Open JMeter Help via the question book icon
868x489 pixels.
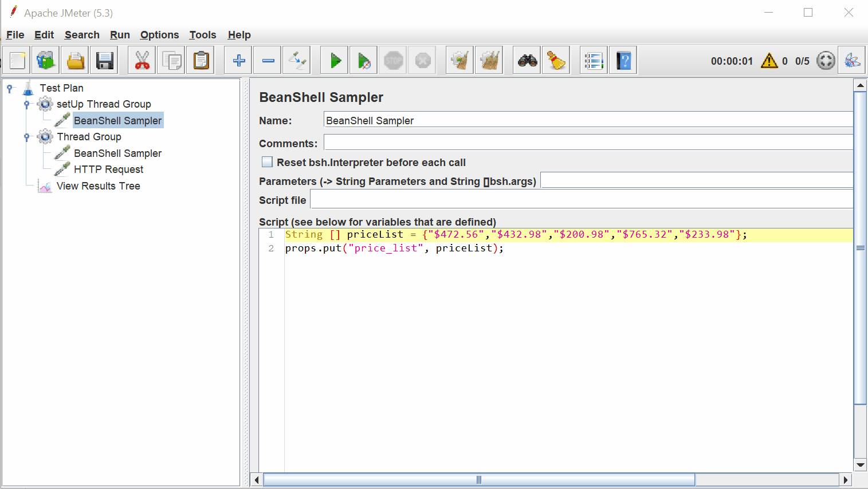623,60
